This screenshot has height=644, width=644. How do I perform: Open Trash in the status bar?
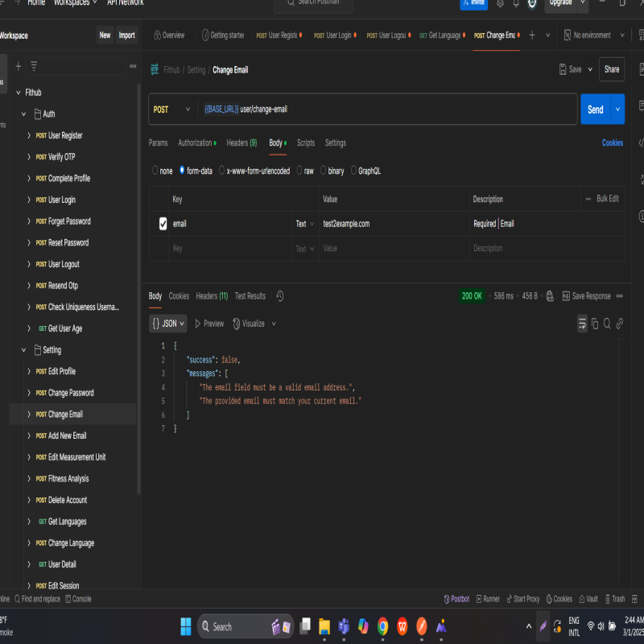[614, 599]
